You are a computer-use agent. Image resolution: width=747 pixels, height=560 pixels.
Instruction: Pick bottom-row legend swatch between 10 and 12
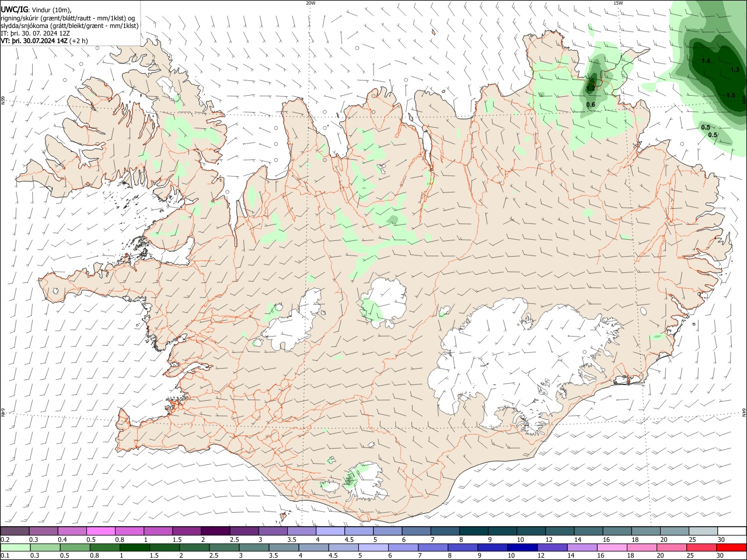[x=523, y=547]
